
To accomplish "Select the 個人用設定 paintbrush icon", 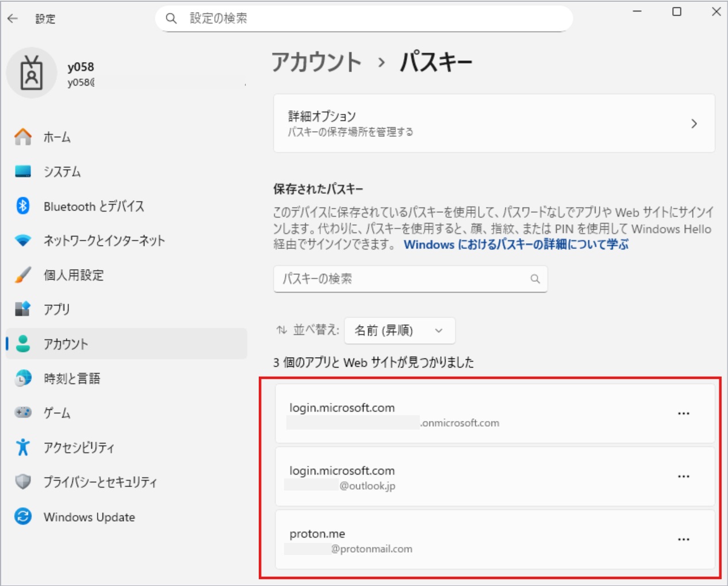I will pos(23,275).
